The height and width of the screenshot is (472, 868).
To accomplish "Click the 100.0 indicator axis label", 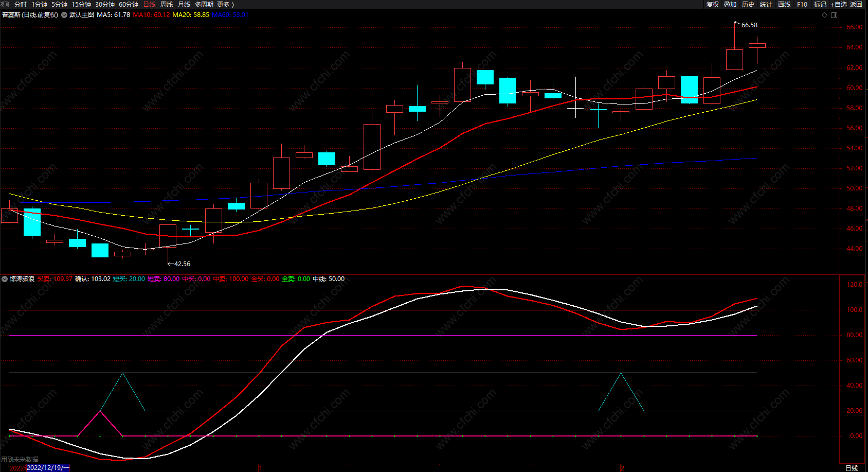I will pos(855,310).
